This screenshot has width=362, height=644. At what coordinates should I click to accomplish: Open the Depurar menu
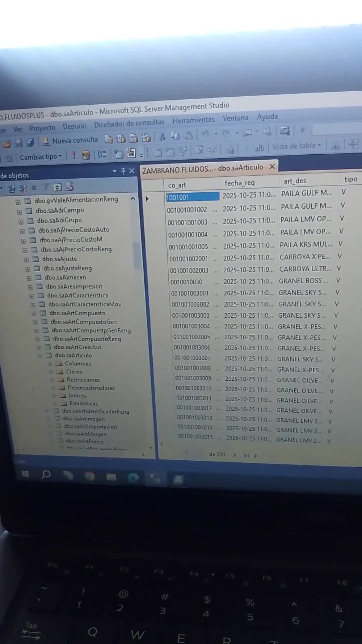click(75, 126)
